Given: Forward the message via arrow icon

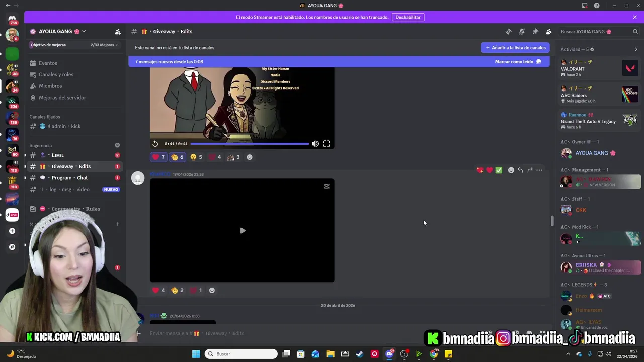Looking at the screenshot, I should [x=530, y=170].
